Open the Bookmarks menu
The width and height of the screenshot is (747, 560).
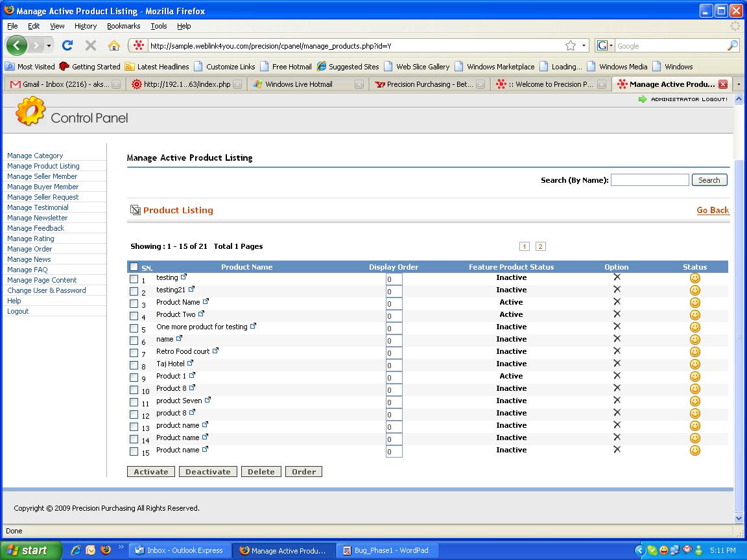[123, 26]
